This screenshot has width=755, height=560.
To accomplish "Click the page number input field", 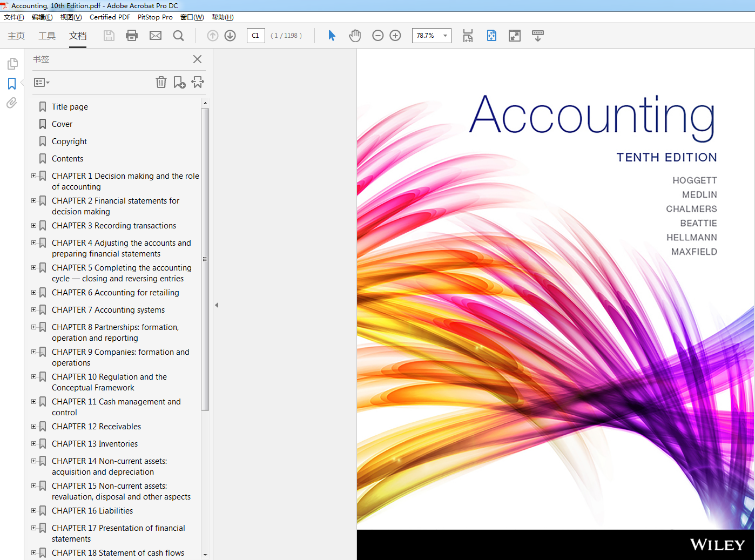I will tap(256, 36).
